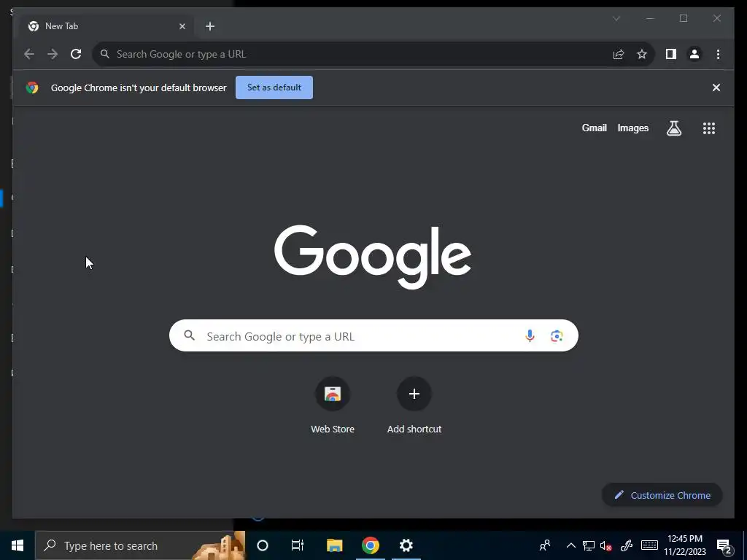This screenshot has width=747, height=560.
Task: Open the Chrome side panel
Action: pyautogui.click(x=671, y=54)
